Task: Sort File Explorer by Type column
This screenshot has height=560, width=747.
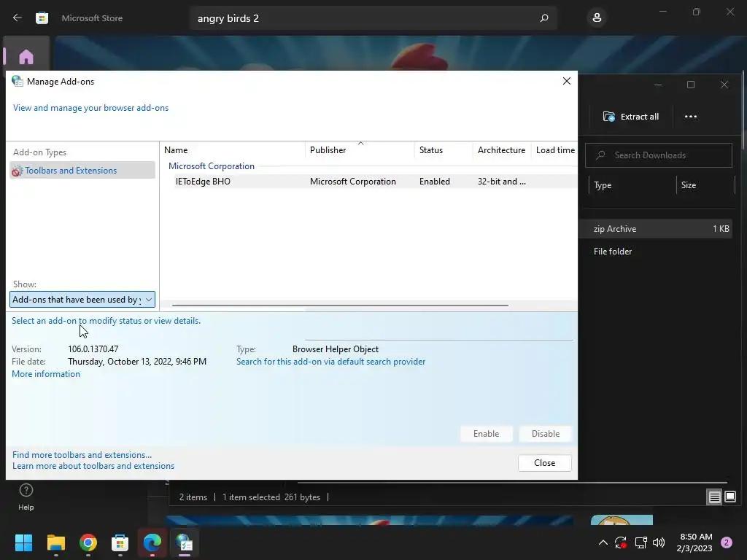Action: click(x=632, y=185)
